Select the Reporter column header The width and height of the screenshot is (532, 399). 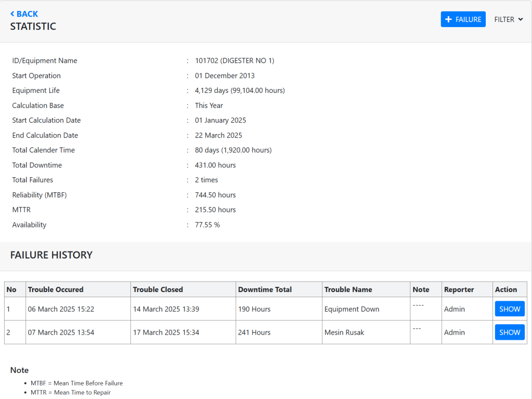(459, 289)
